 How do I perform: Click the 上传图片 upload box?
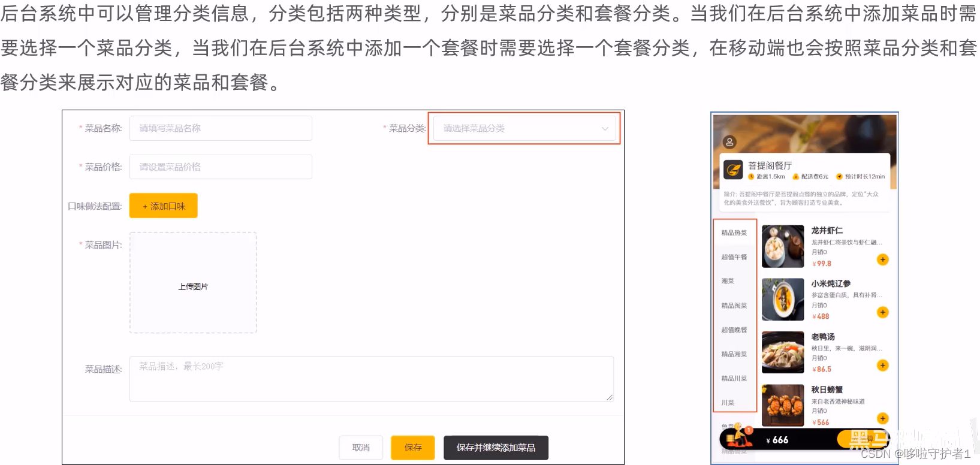coord(193,283)
